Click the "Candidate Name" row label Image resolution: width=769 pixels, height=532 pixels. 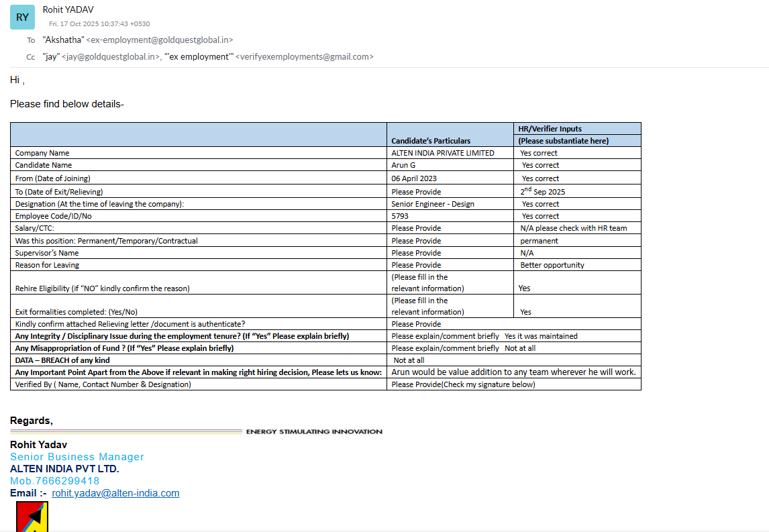click(43, 165)
